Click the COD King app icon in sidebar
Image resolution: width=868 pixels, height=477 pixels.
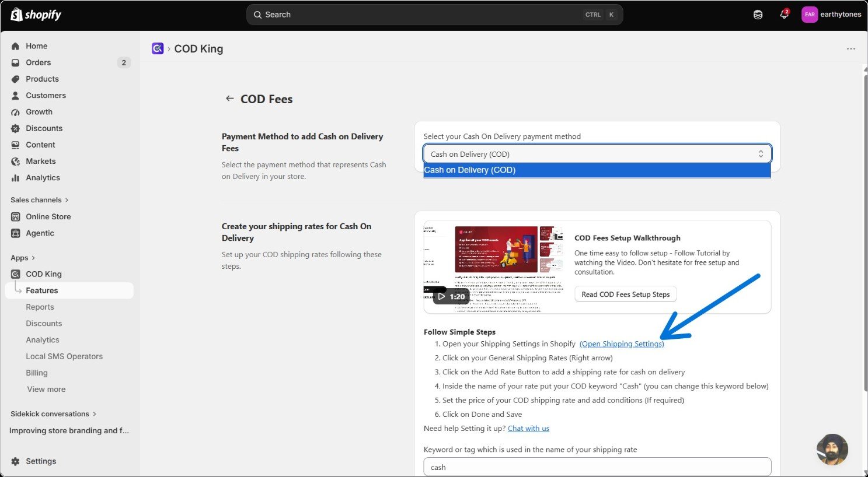[16, 274]
